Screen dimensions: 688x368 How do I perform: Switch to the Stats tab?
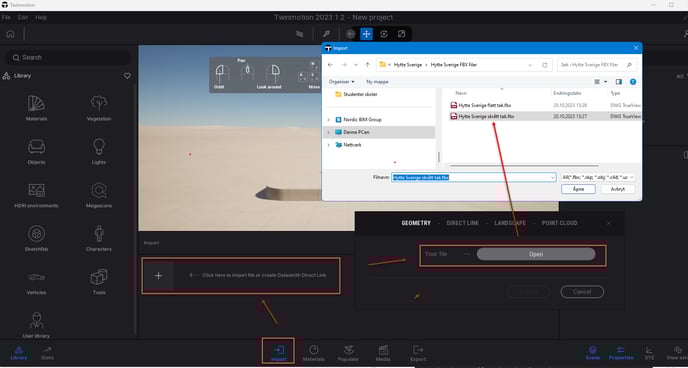click(x=47, y=353)
